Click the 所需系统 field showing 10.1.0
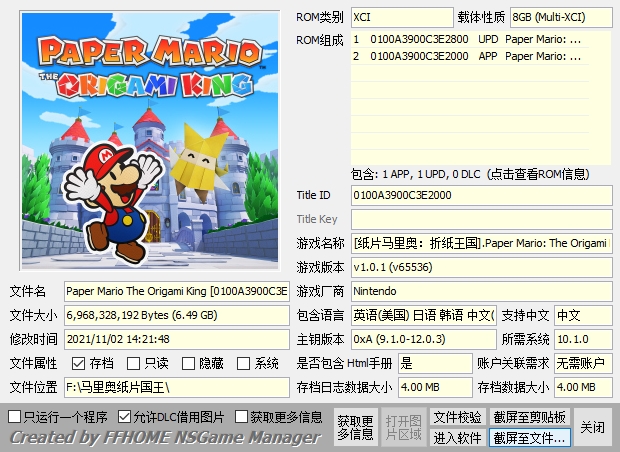Viewport: 620px width, 452px height. tap(583, 339)
